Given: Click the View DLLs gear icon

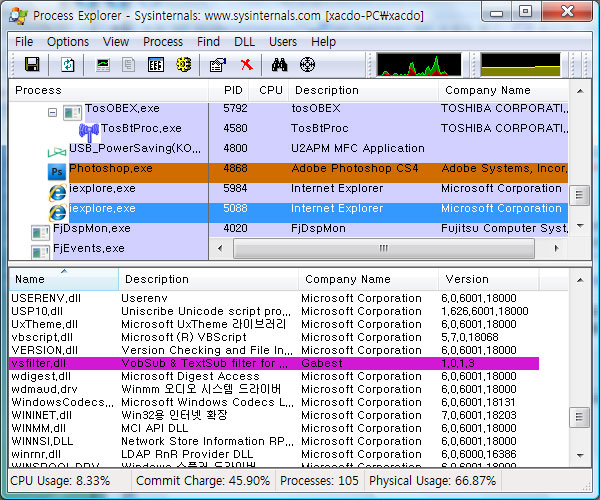Looking at the screenshot, I should point(184,64).
